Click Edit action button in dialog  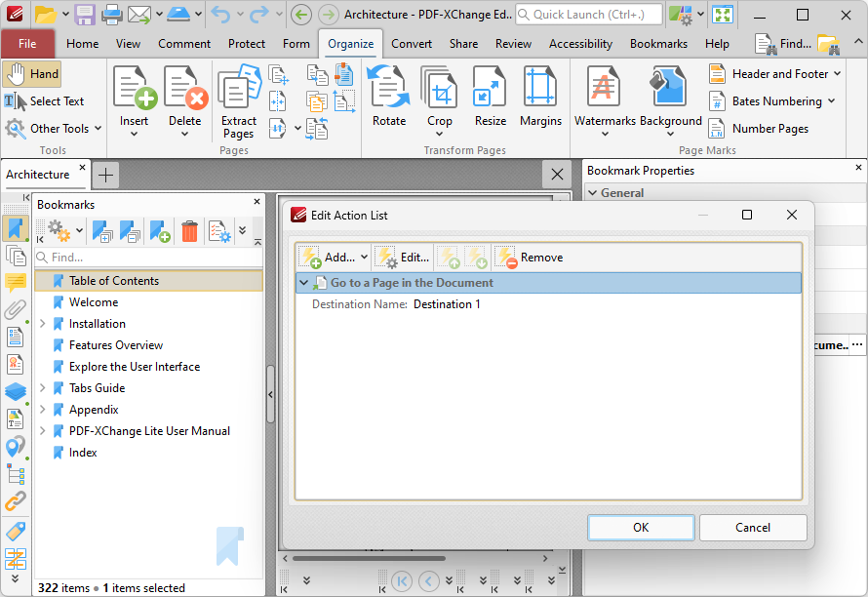coord(403,257)
